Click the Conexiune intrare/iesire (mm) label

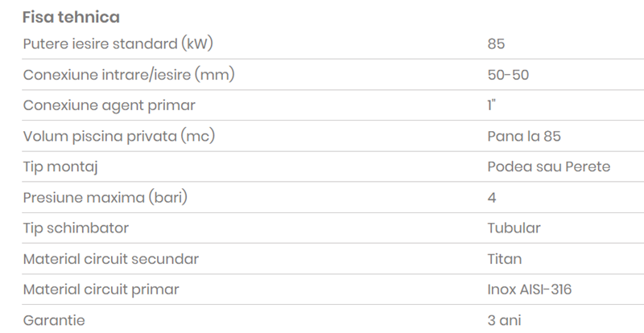click(x=129, y=75)
